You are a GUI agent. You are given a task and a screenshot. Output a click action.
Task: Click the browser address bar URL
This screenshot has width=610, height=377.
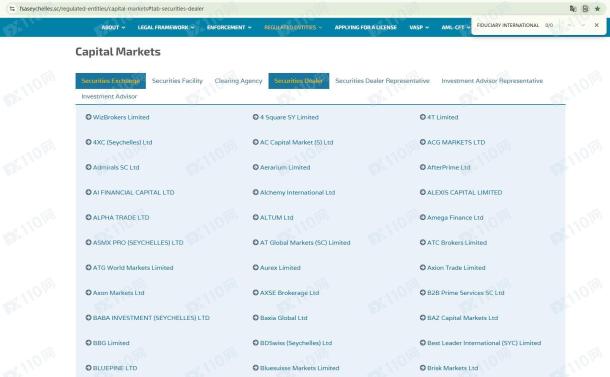pyautogui.click(x=112, y=9)
